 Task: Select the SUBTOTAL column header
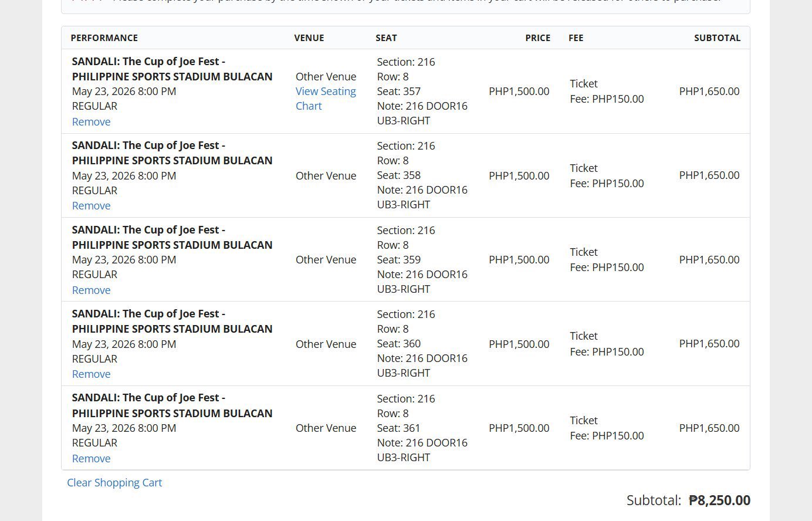tap(717, 38)
